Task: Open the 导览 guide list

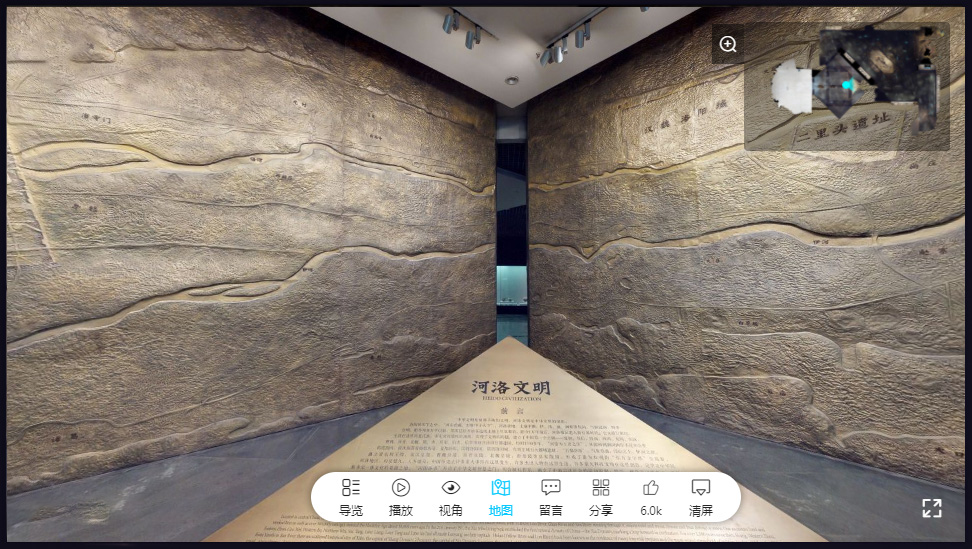Action: pyautogui.click(x=351, y=497)
